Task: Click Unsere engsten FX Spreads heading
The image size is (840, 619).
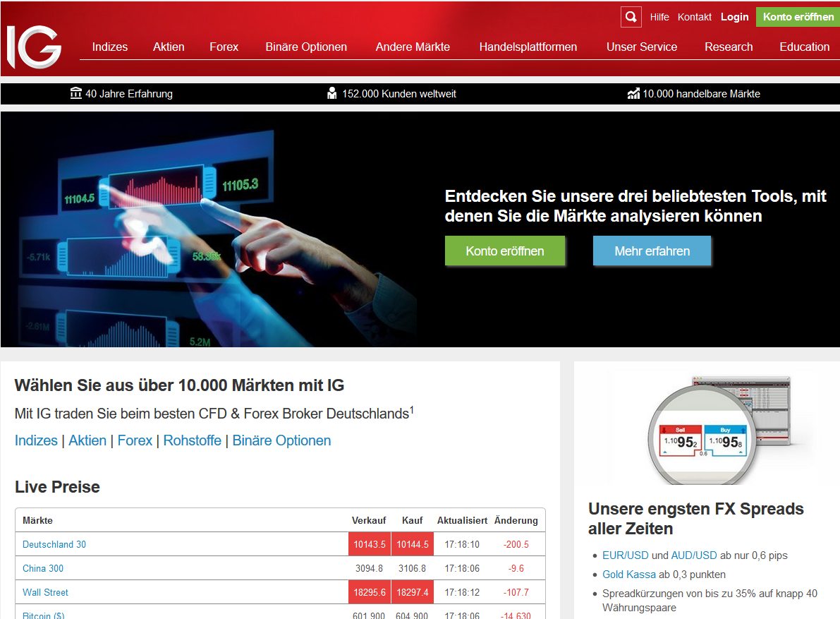Action: [696, 519]
